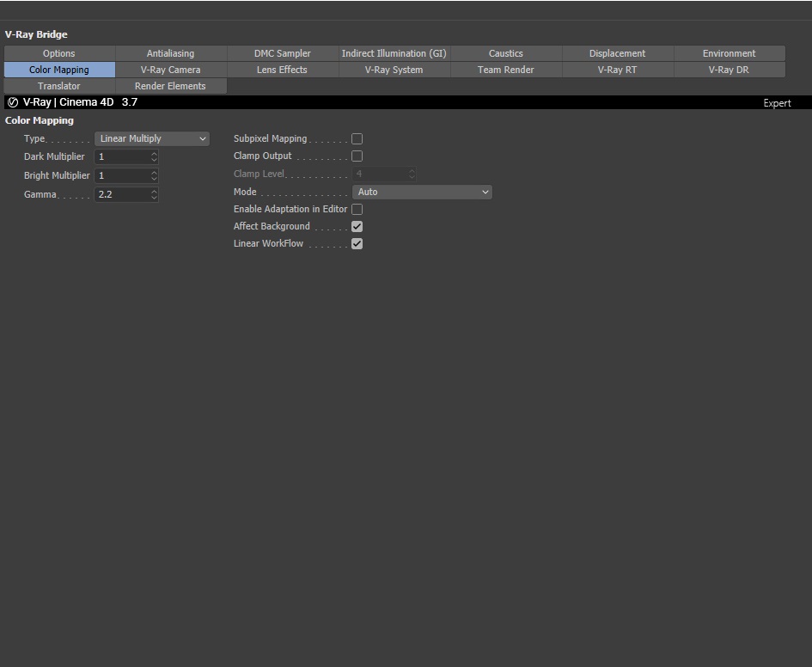Open the Mode dropdown set to Auto
Viewport: 812px width, 667px height.
point(422,193)
